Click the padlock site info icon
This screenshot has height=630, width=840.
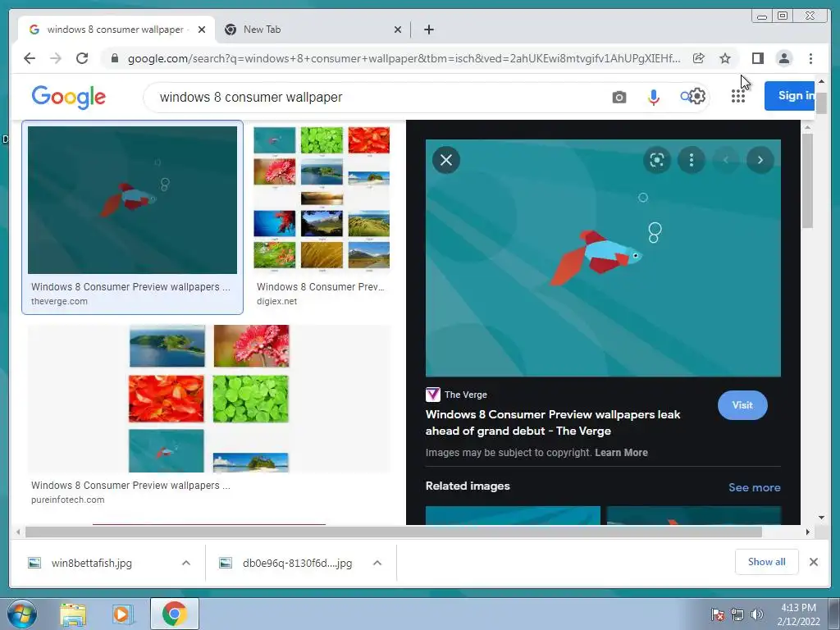pyautogui.click(x=114, y=58)
